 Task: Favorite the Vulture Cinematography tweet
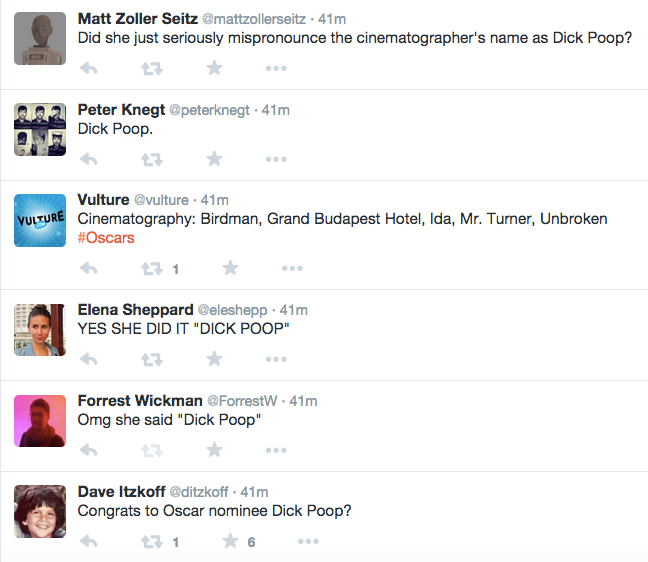pos(230,268)
